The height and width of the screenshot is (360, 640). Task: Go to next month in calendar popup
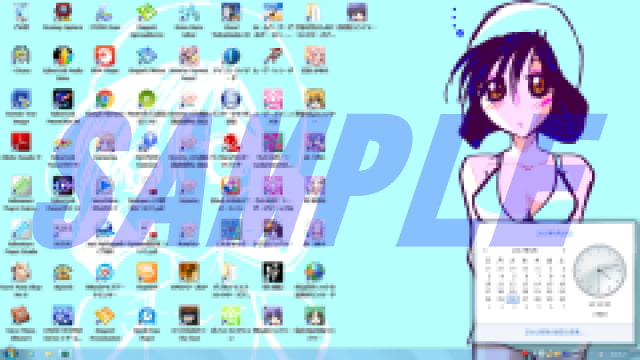click(564, 250)
